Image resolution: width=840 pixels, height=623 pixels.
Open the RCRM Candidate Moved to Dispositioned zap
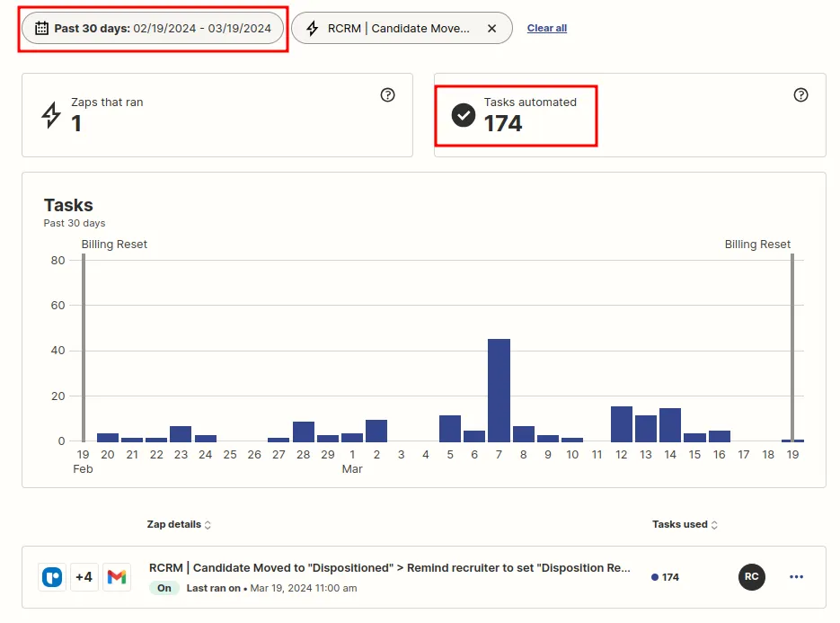coord(389,567)
